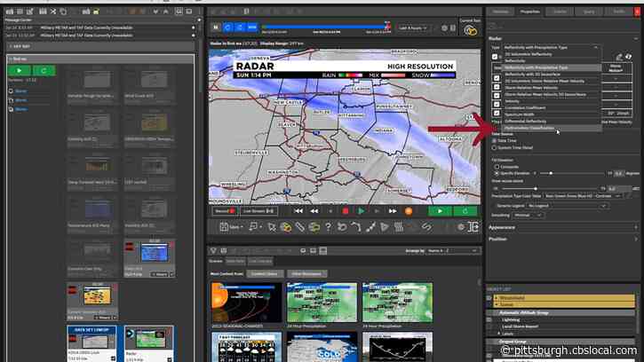The image size is (644, 362).
Task: Choose Reflectivity with Precipitation Type in list
Action: [x=552, y=67]
